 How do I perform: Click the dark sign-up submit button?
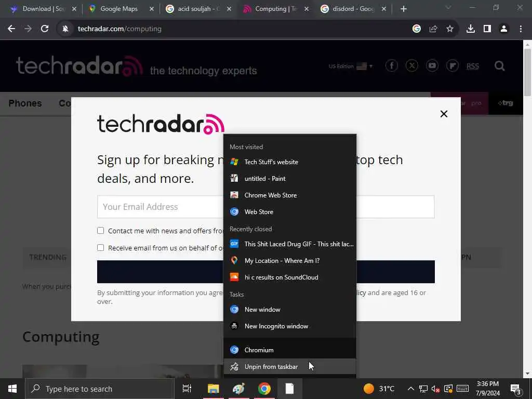tap(265, 272)
